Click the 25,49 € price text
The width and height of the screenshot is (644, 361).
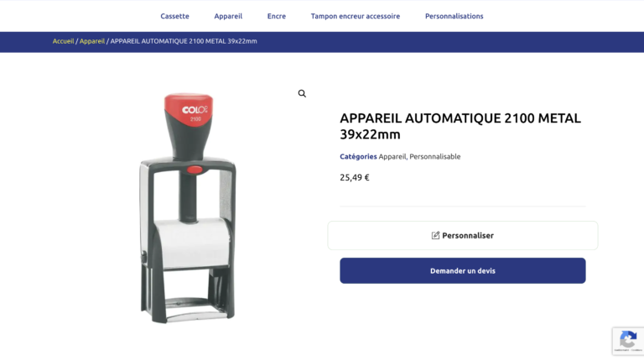coord(355,177)
